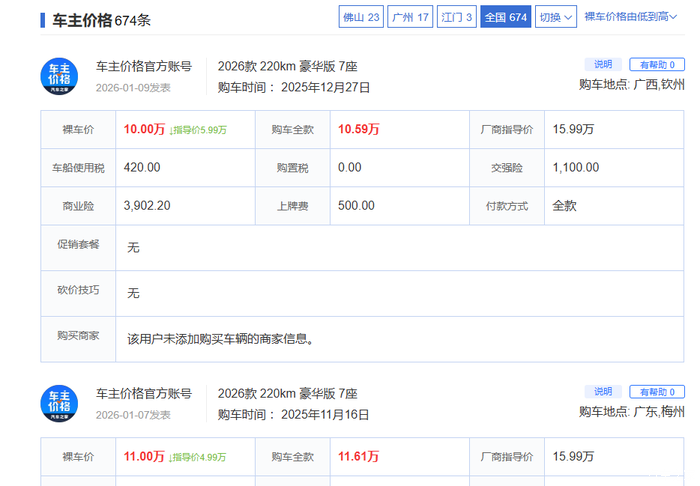Select the 全国 674 tab

tap(505, 17)
